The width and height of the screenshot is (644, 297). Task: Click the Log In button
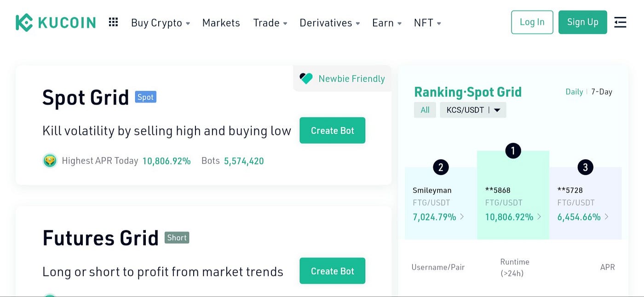(532, 22)
